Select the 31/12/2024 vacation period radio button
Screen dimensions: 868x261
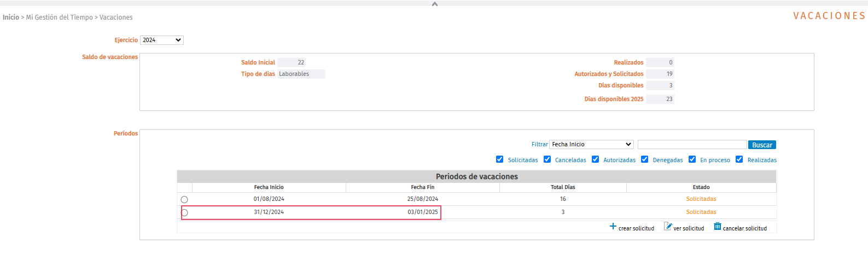pos(184,213)
